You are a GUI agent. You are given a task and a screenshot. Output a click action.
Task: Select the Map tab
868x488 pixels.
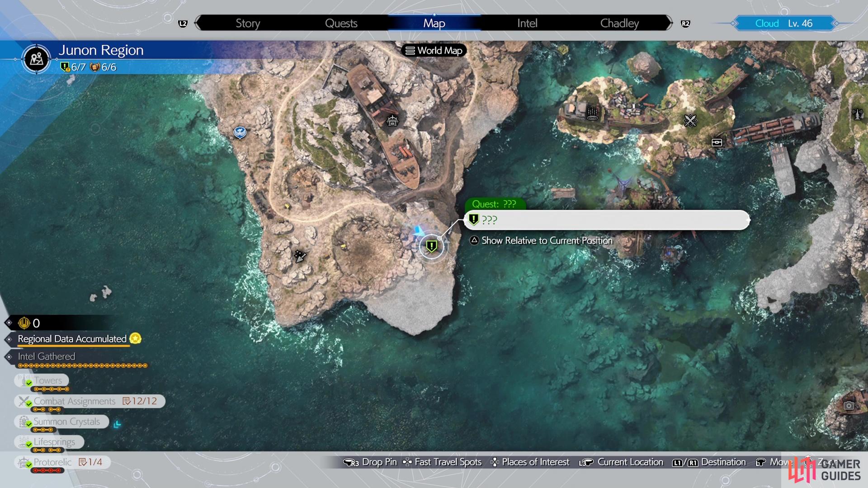434,23
